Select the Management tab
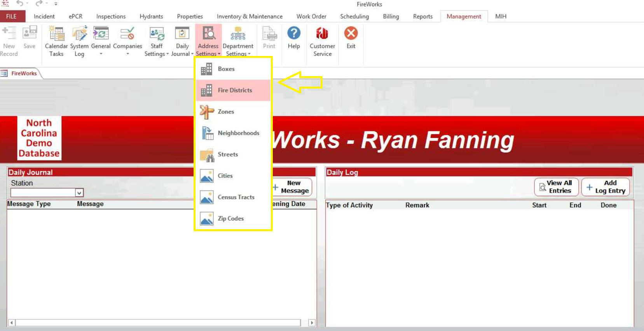 pos(464,16)
